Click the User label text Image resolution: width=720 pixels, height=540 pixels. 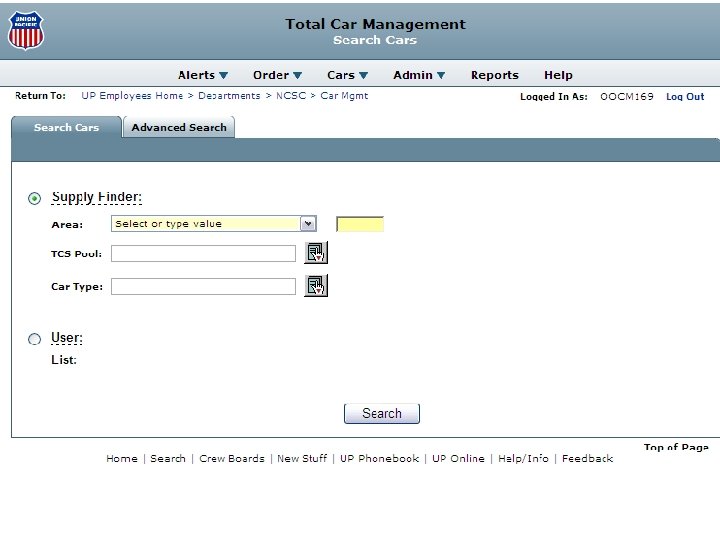pos(67,338)
